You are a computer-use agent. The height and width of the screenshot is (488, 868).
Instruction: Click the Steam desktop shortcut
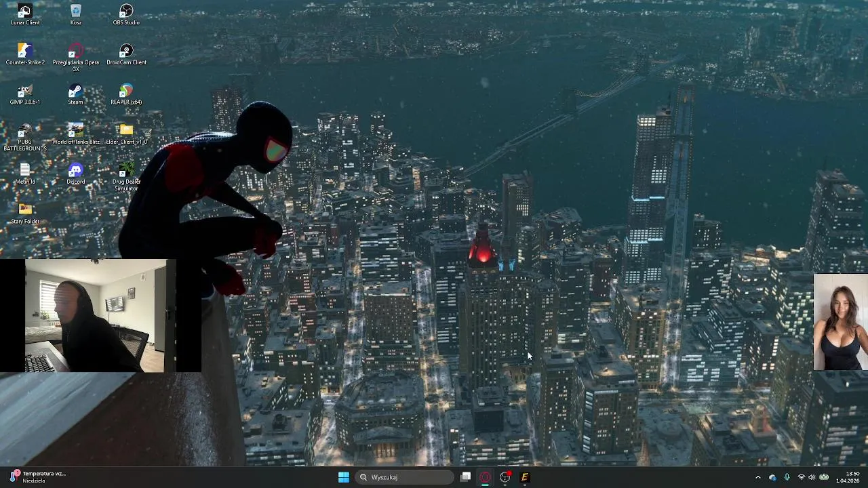point(75,94)
